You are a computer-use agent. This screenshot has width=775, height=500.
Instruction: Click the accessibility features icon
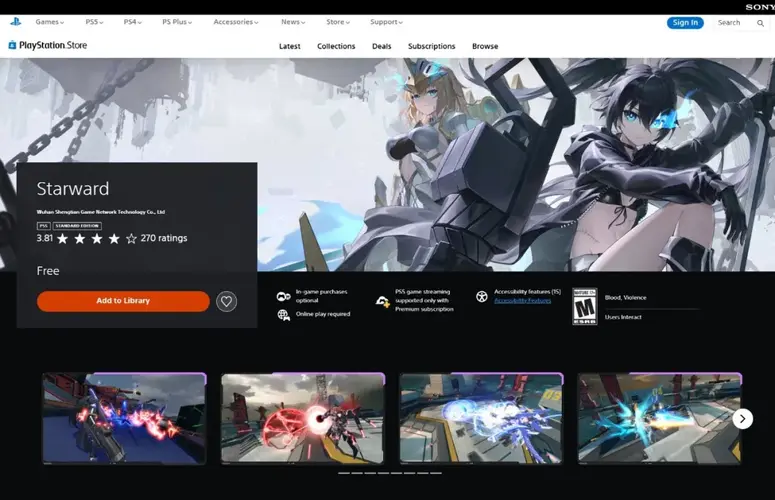[481, 296]
